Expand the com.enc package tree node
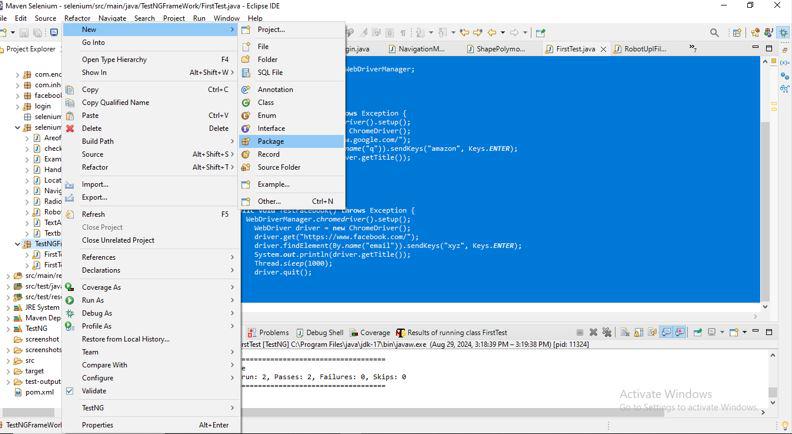Image resolution: width=792 pixels, height=434 pixels. (18, 74)
